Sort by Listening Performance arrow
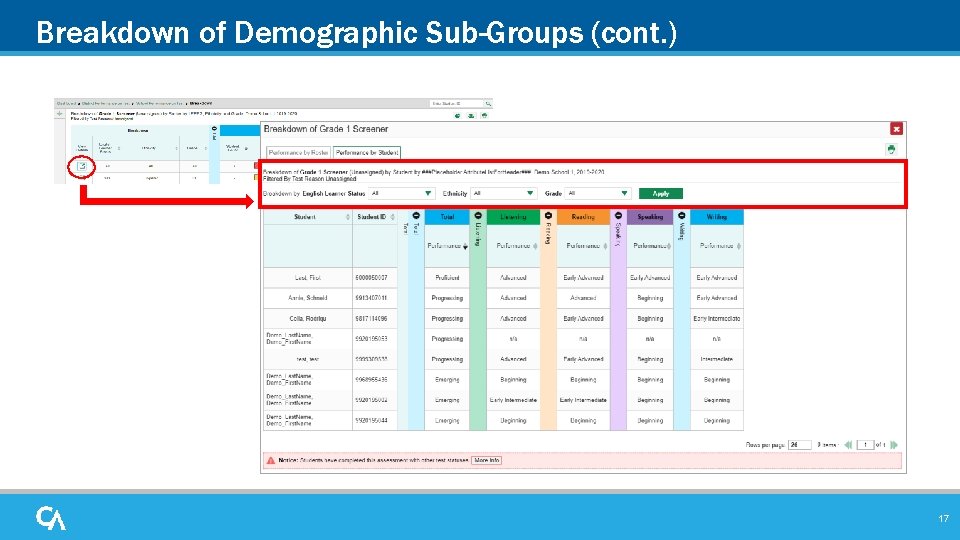This screenshot has height=540, width=960. (535, 246)
